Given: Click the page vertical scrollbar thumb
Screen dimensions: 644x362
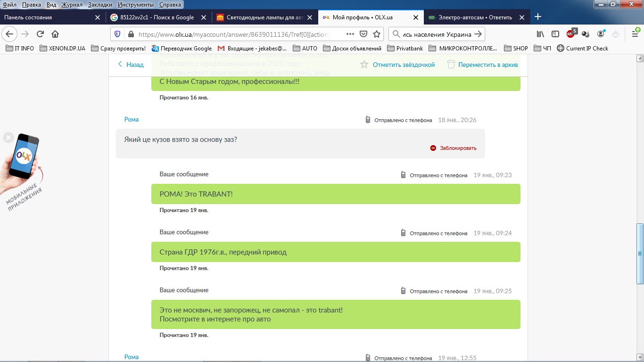Looking at the screenshot, I should pos(640,254).
